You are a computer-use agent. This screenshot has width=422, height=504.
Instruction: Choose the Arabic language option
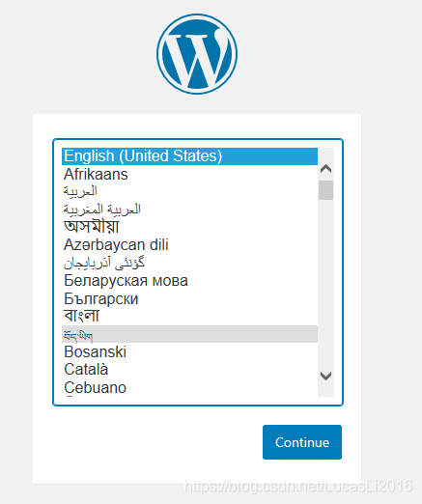(x=189, y=192)
